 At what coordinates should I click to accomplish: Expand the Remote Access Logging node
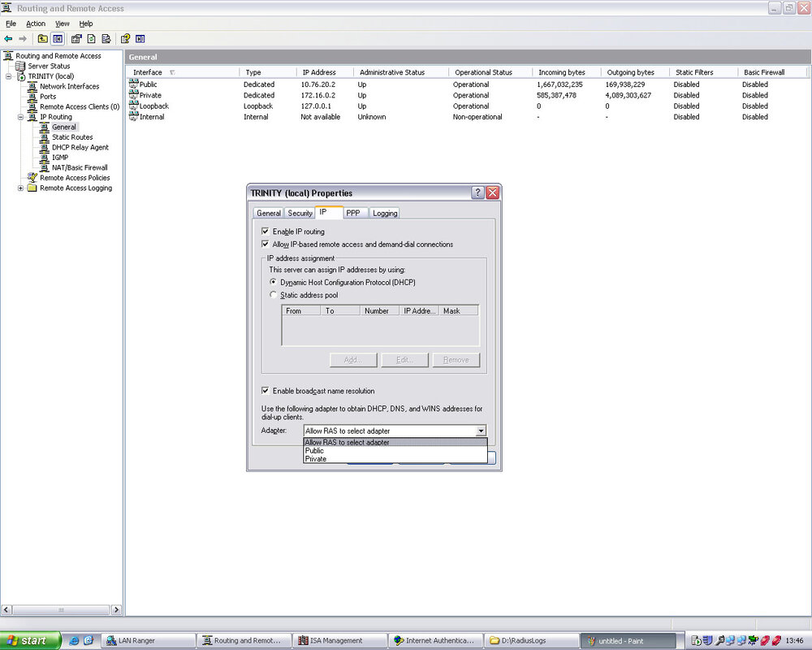[21, 188]
